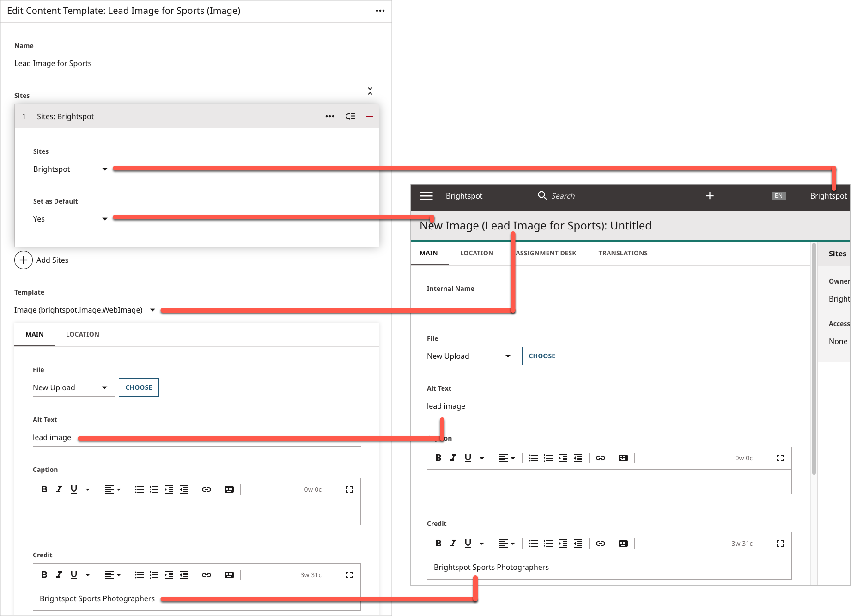Toggle Underline in the New Image Caption toolbar
This screenshot has width=851, height=616.
click(468, 458)
